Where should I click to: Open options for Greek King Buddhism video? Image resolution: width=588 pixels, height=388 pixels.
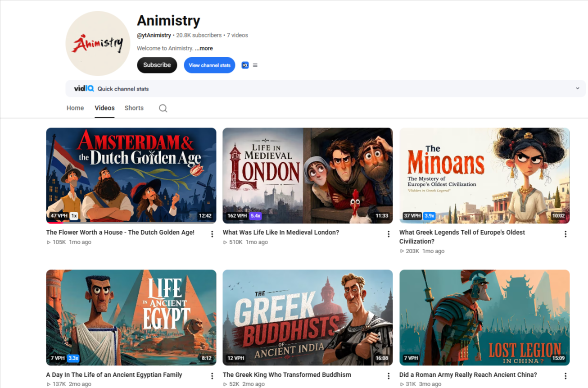pyautogui.click(x=389, y=376)
